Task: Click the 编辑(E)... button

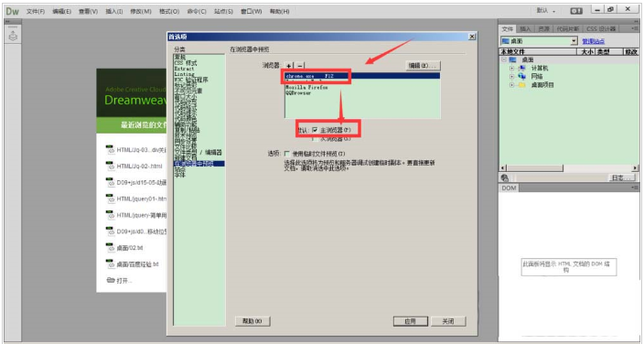Action: point(423,66)
